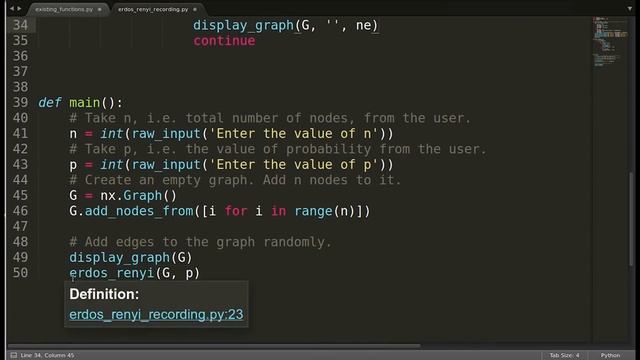
Task: Click the string 'Enter the value of p'
Action: pos(293,164)
